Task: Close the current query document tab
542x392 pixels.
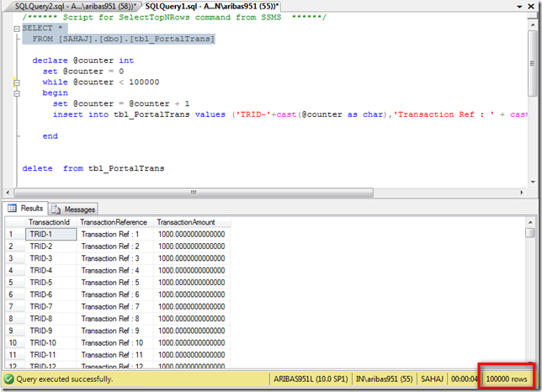Action: click(530, 6)
